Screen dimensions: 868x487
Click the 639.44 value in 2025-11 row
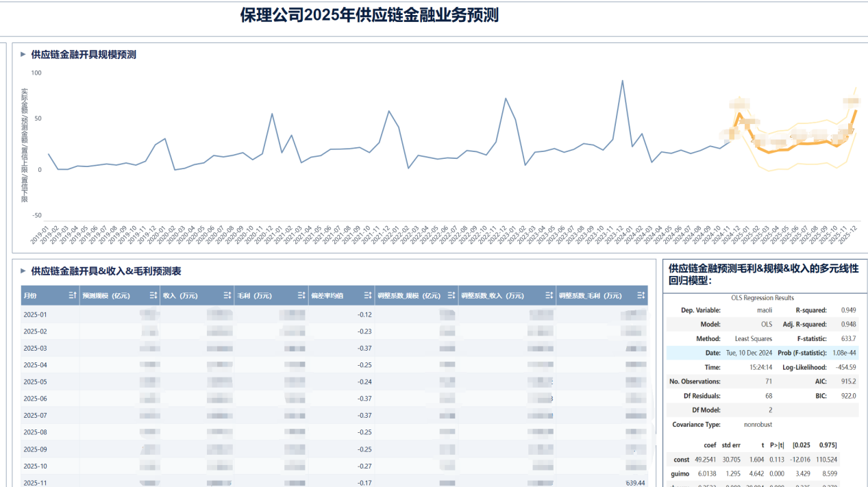point(635,483)
